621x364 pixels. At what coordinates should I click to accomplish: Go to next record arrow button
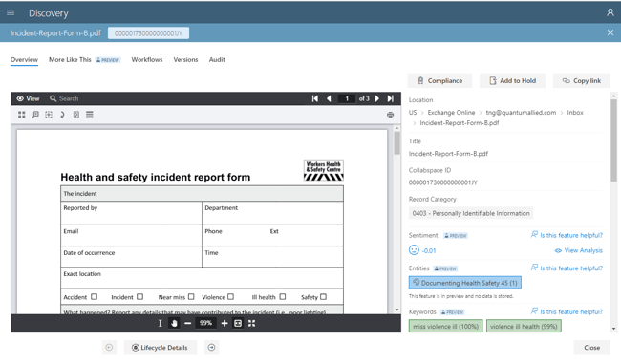(x=211, y=348)
